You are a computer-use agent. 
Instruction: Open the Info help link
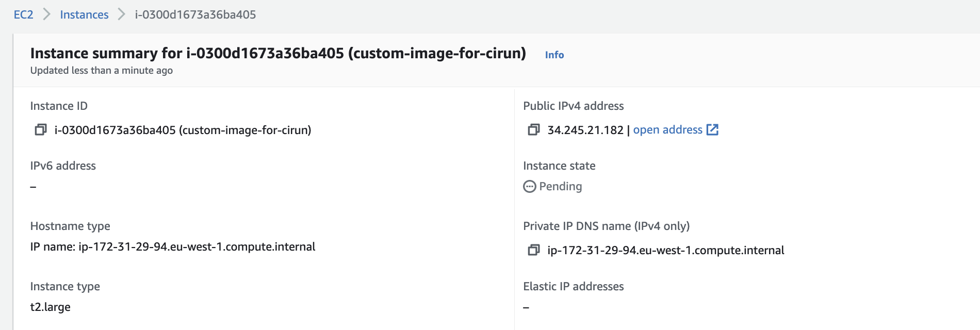pos(553,55)
